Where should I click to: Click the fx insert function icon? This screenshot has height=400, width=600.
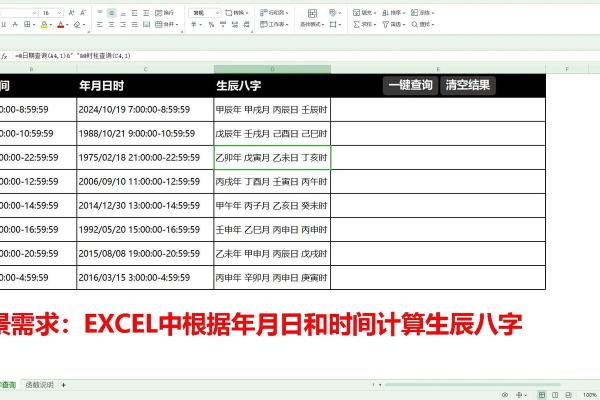coord(4,56)
